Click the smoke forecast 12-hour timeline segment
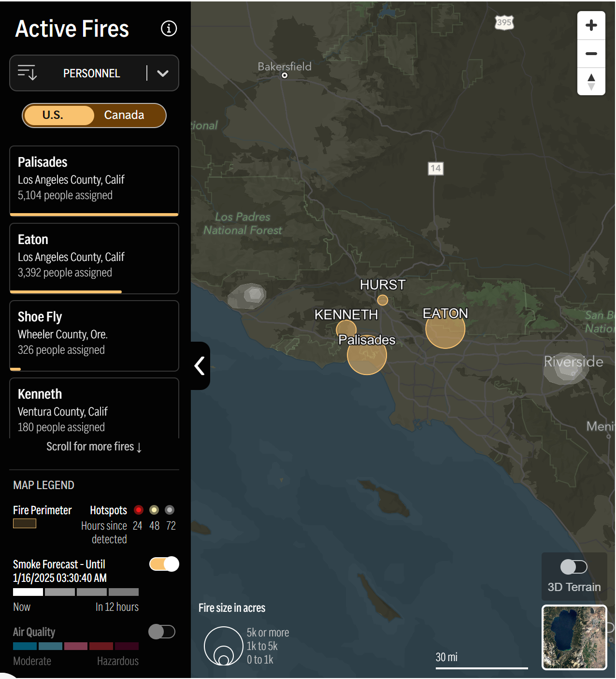This screenshot has height=679, width=616. 124,592
